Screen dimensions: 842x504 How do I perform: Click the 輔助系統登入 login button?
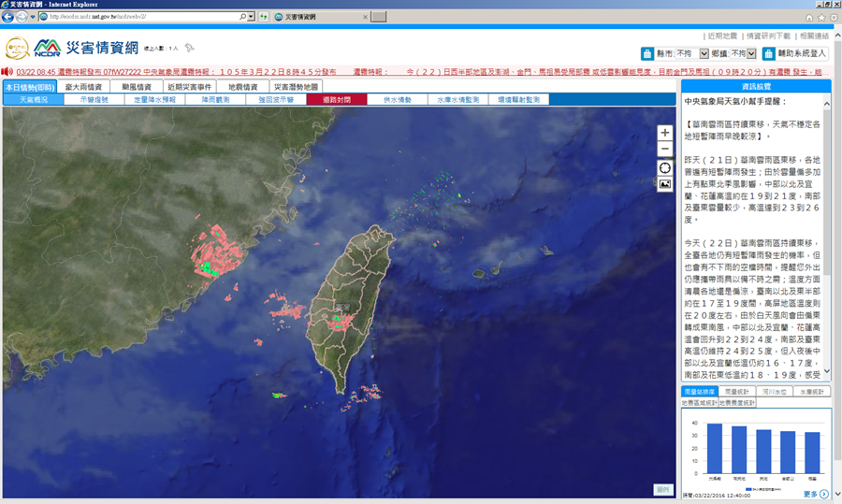click(x=795, y=53)
